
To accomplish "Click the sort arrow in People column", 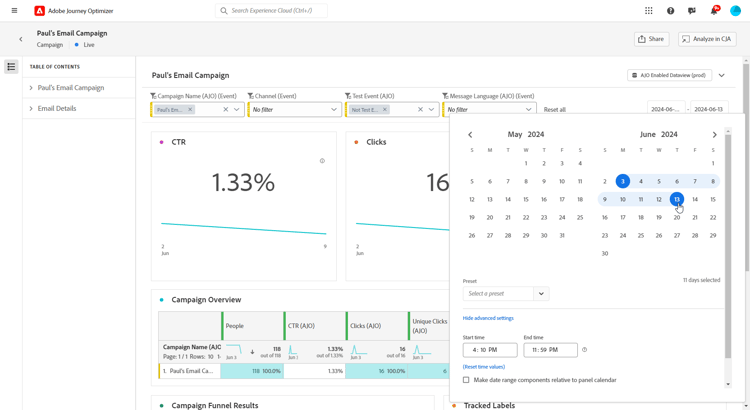I will tap(252, 352).
